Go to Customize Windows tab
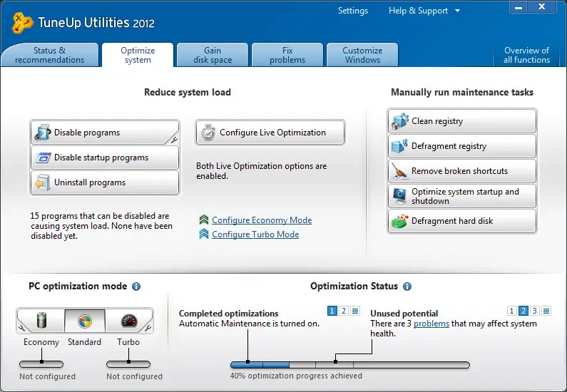 point(362,55)
